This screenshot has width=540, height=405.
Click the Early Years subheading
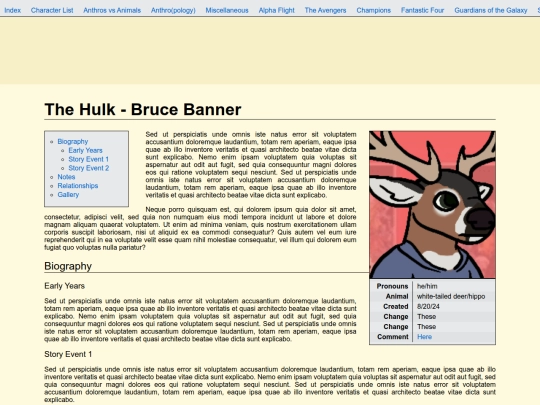click(64, 286)
